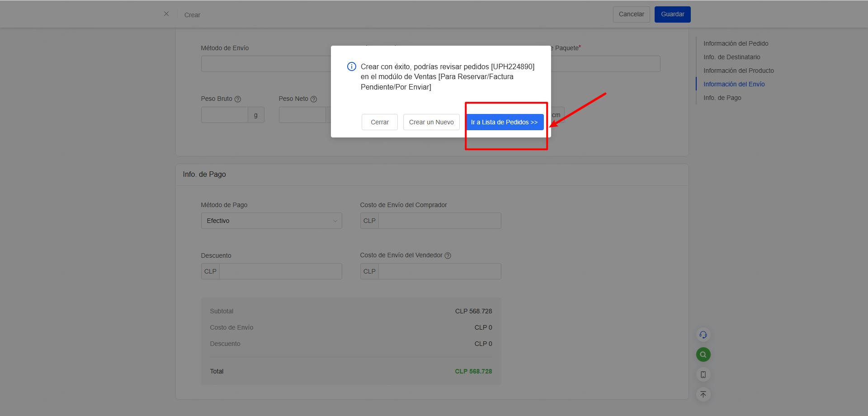Click the green search floating icon
The width and height of the screenshot is (868, 416).
click(703, 355)
